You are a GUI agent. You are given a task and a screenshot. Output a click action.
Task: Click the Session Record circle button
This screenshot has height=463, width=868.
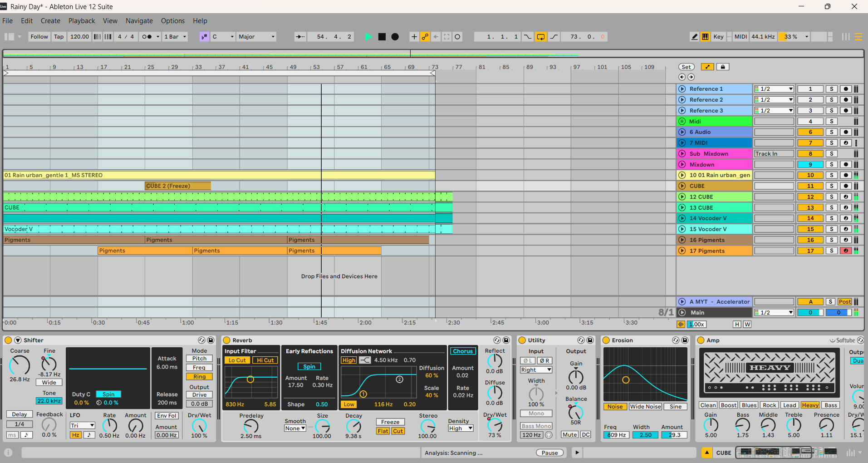point(458,37)
